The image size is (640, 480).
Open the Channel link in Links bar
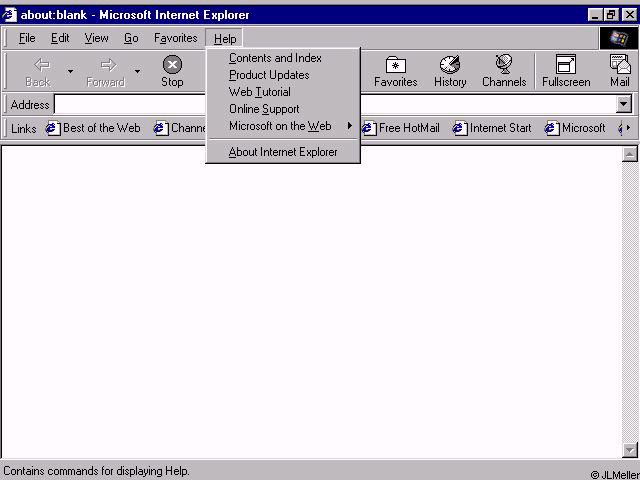(180, 128)
